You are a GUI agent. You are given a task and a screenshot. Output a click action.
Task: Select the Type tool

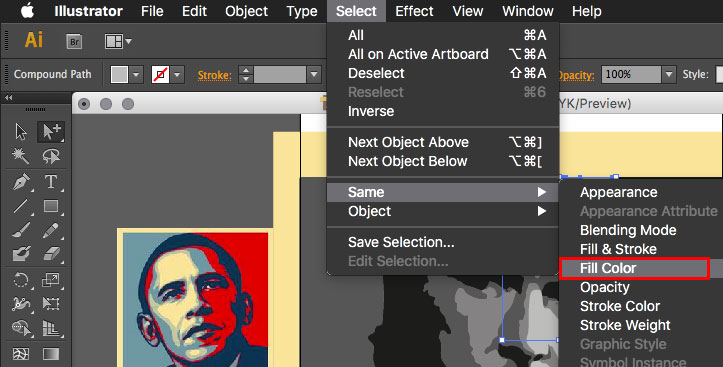click(x=51, y=181)
